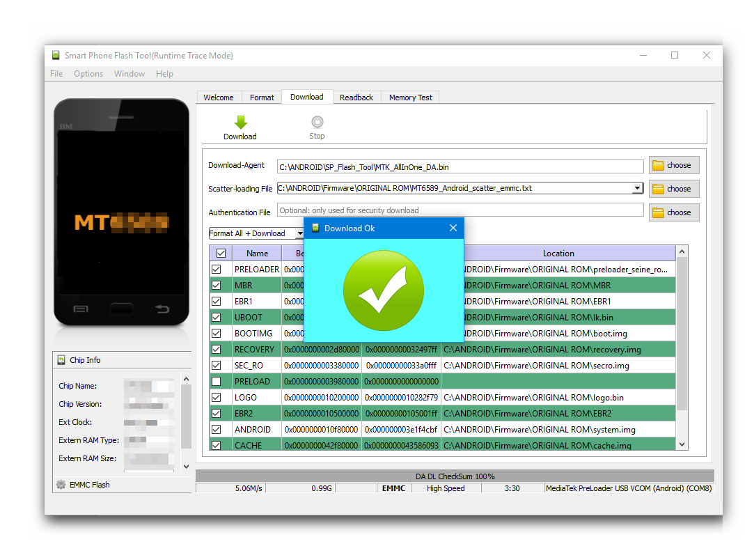Disable the RECOVERY partition checkbox
Viewport: 745px width, 560px height.
pos(221,349)
